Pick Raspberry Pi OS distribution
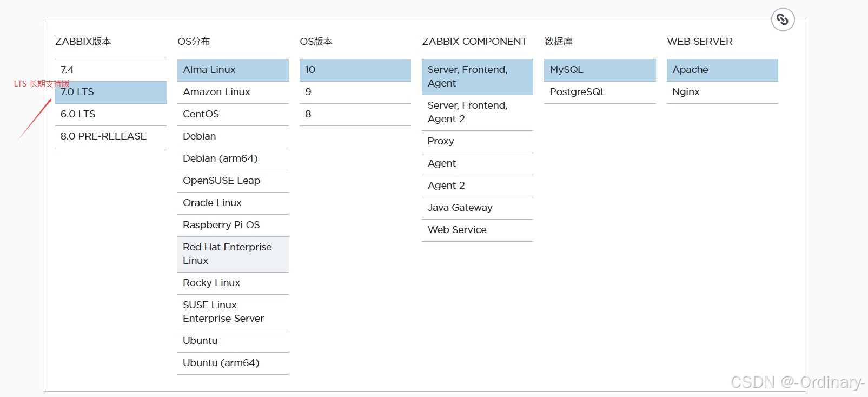The width and height of the screenshot is (868, 397). click(233, 225)
